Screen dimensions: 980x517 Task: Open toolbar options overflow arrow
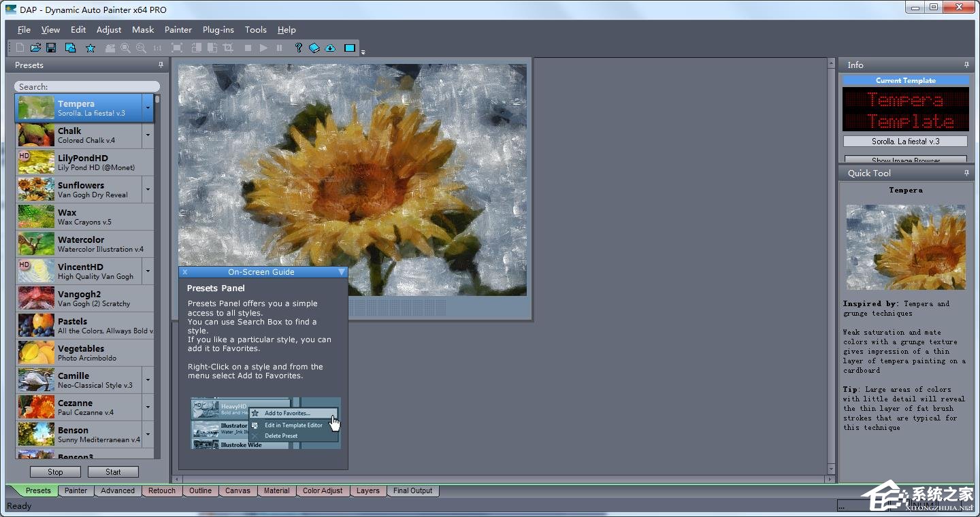pos(363,52)
